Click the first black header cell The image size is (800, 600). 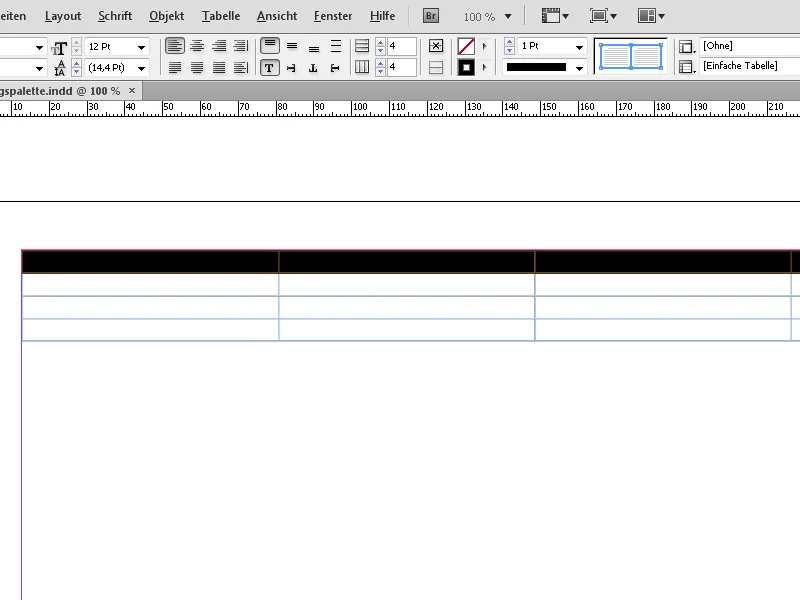pyautogui.click(x=151, y=262)
